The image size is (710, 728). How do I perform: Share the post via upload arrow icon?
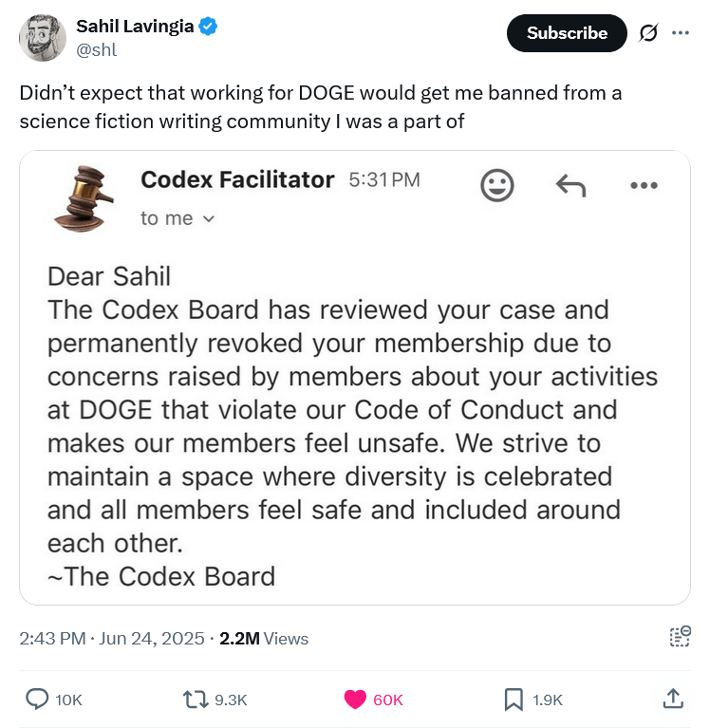point(672,700)
